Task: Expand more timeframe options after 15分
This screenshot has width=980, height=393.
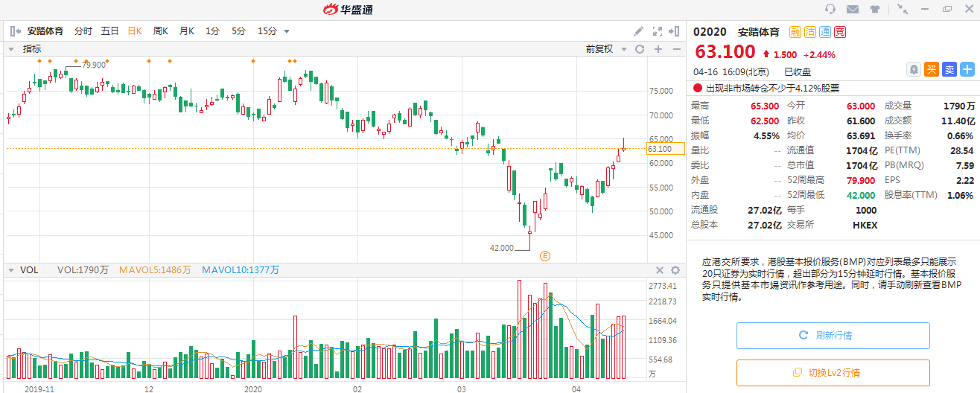Action: point(287,31)
